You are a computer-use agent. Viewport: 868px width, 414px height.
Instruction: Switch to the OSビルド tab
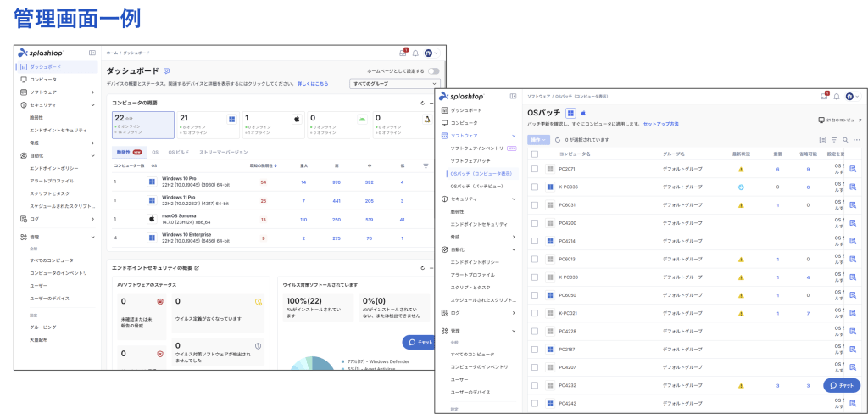[180, 152]
